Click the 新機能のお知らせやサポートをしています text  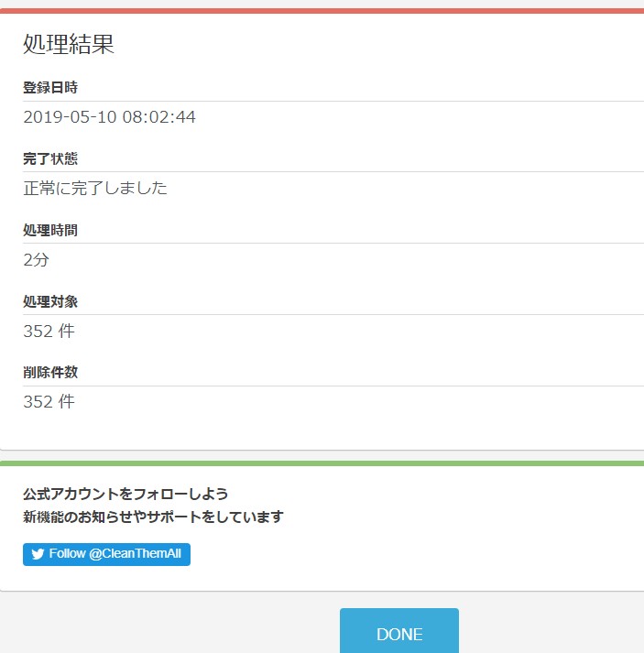tap(153, 517)
